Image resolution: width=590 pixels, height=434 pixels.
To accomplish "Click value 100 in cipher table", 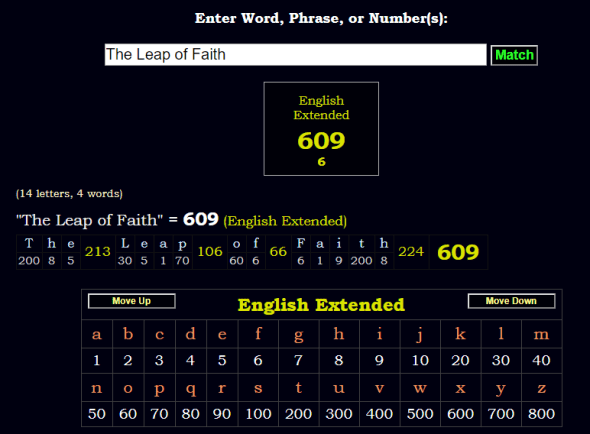I will click(258, 414).
